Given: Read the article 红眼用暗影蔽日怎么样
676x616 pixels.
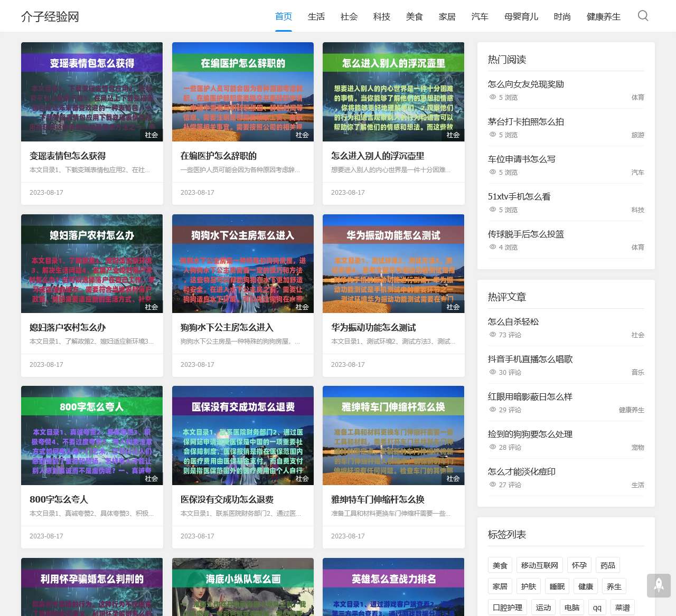Looking at the screenshot, I should click(x=530, y=396).
